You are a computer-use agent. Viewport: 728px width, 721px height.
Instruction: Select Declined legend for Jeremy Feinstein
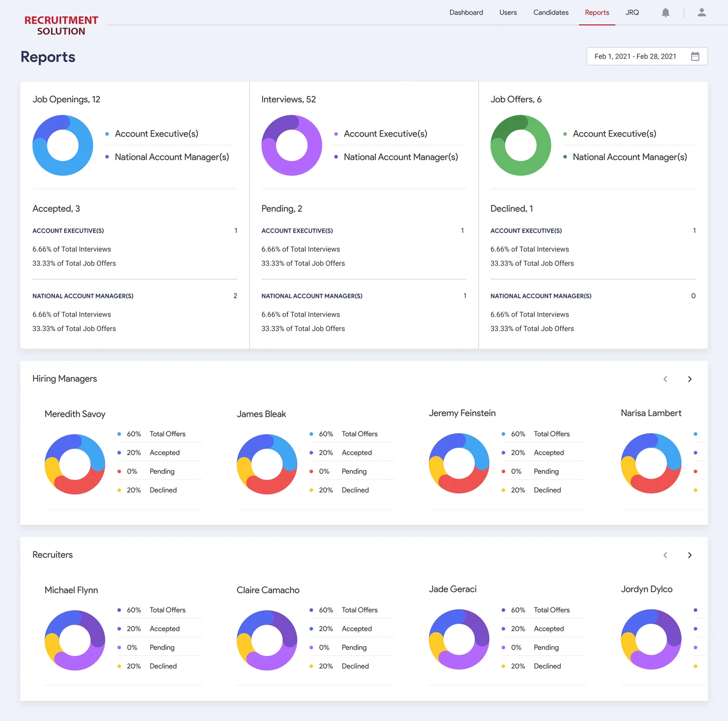(x=531, y=490)
